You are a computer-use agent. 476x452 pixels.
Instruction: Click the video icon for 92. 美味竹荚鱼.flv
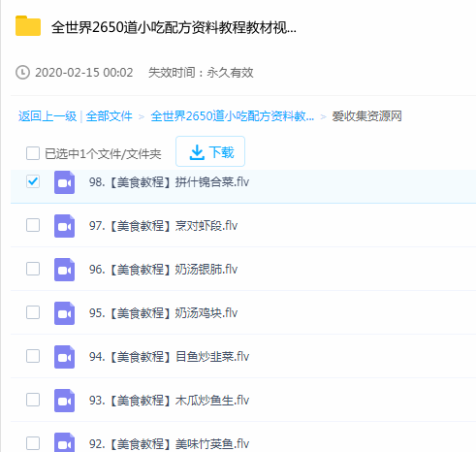pyautogui.click(x=64, y=443)
